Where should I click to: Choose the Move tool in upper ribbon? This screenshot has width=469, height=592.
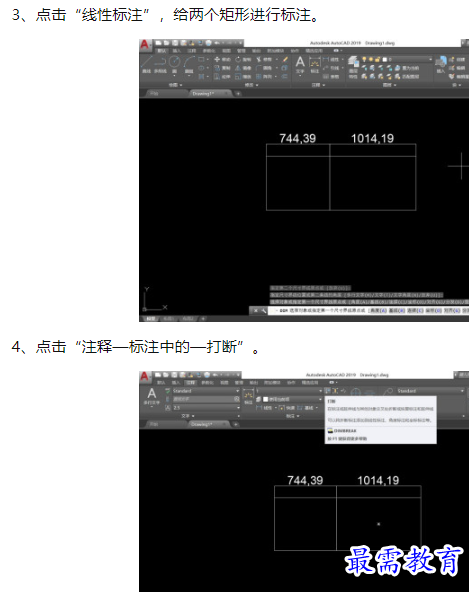tap(222, 60)
